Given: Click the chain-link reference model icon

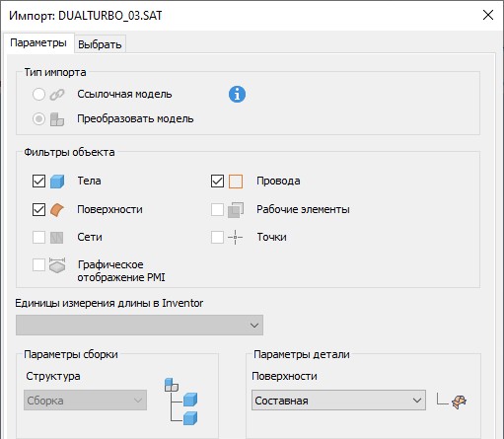Looking at the screenshot, I should coord(57,95).
